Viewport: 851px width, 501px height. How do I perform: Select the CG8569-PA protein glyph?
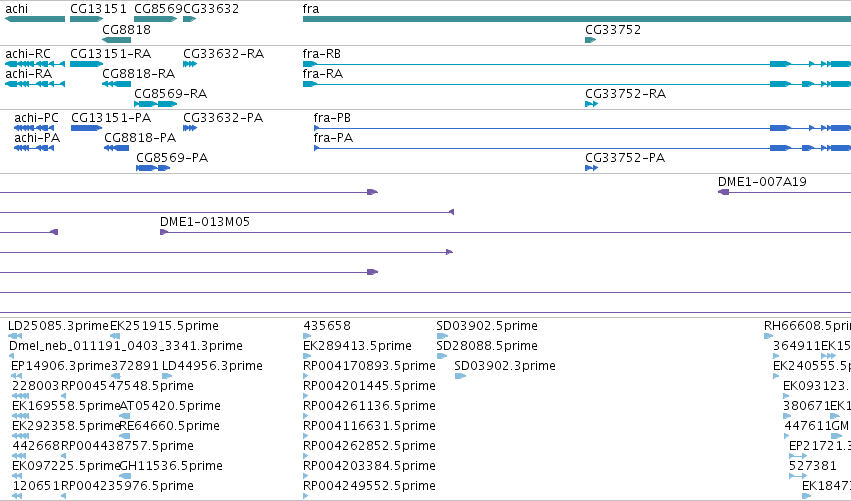click(153, 168)
